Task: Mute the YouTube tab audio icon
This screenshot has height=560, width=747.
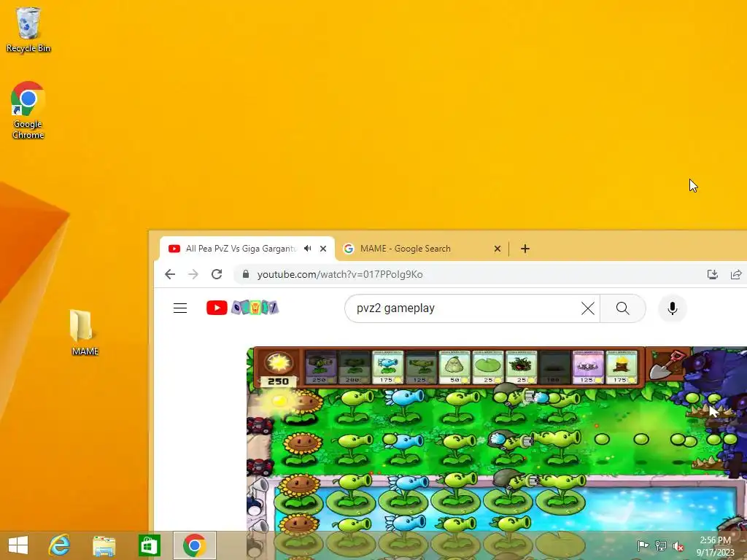Action: click(x=308, y=249)
